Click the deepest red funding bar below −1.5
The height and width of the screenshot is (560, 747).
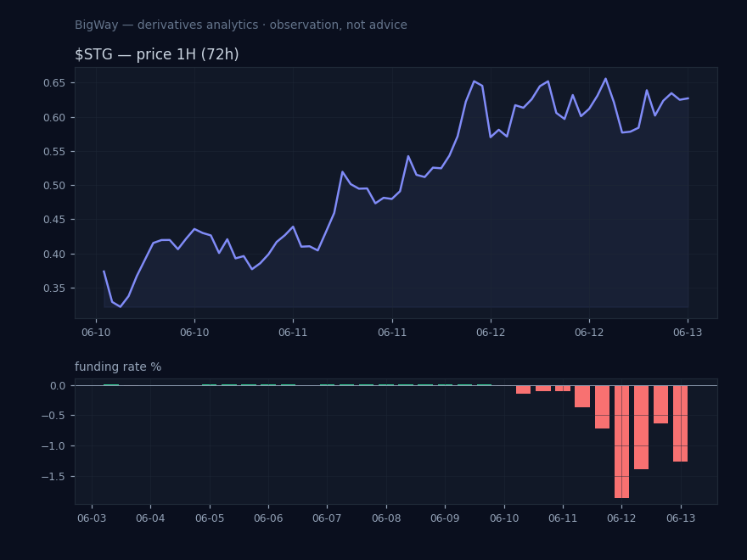tap(621, 442)
